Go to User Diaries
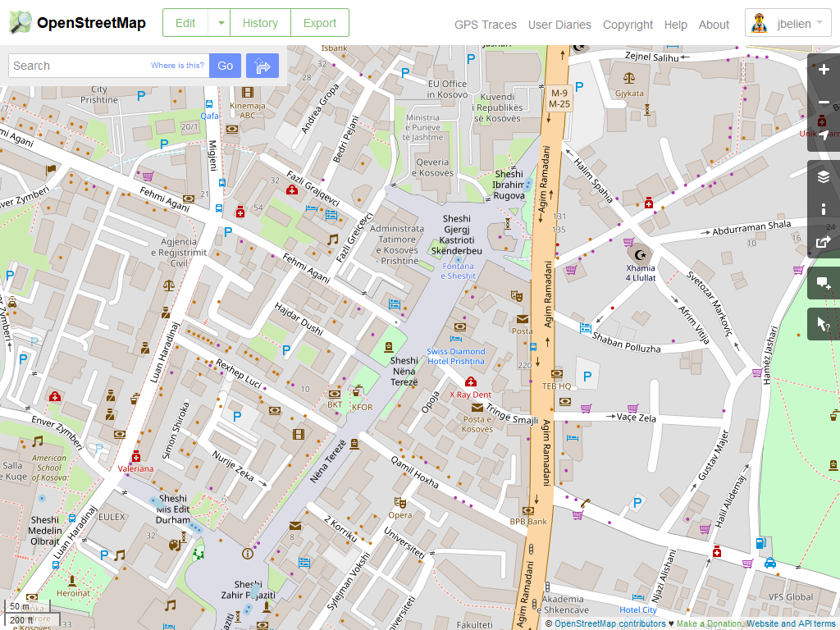This screenshot has height=630, width=840. pyautogui.click(x=559, y=25)
